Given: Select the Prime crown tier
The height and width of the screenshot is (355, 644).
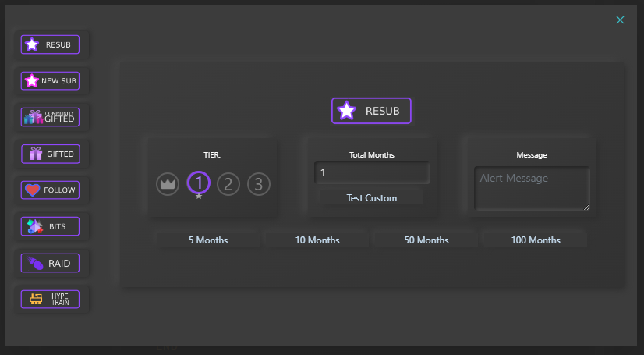Looking at the screenshot, I should [168, 184].
